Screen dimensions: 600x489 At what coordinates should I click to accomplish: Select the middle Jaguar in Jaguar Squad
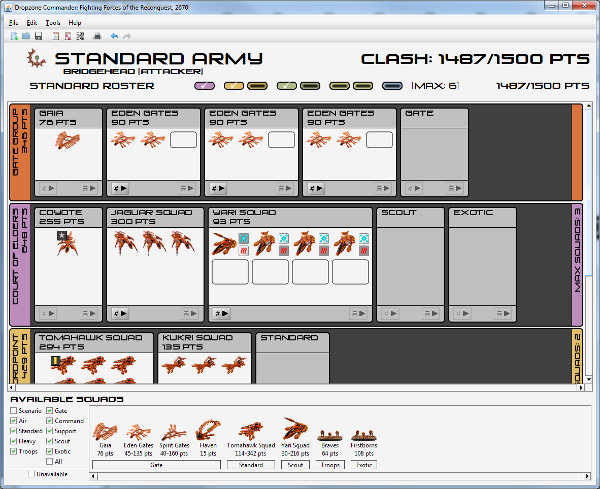154,243
